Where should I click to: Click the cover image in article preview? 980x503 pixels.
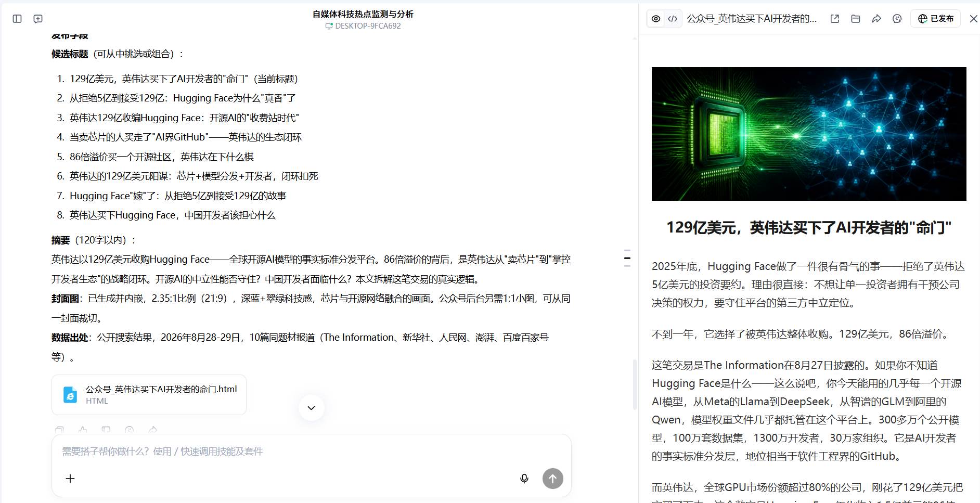click(809, 134)
